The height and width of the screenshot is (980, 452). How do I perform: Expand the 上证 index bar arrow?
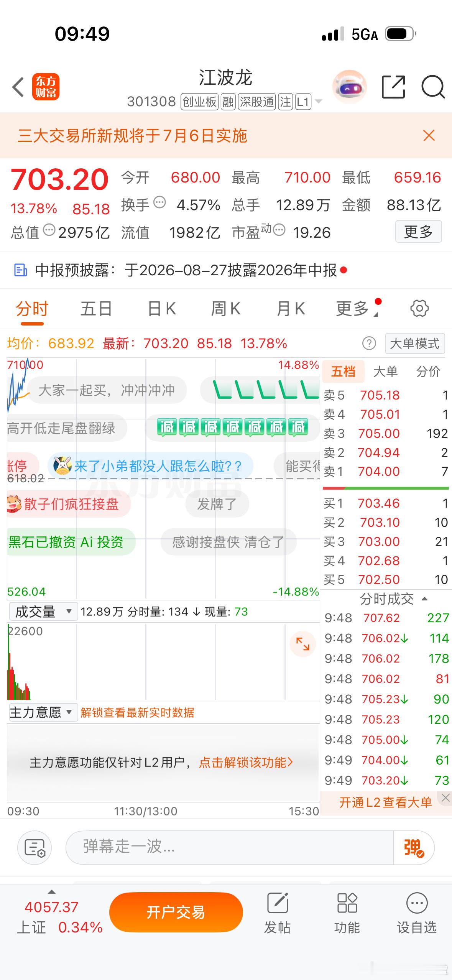click(51, 892)
